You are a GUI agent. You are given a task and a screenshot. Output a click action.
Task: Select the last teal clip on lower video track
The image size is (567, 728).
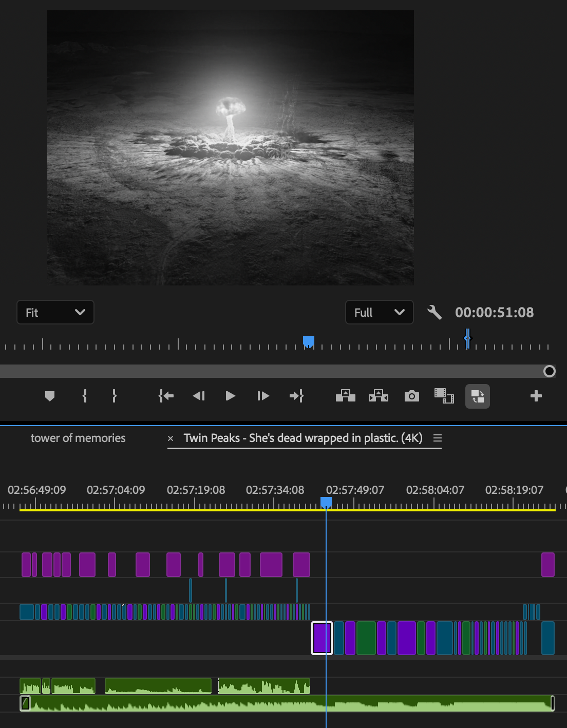tap(548, 638)
